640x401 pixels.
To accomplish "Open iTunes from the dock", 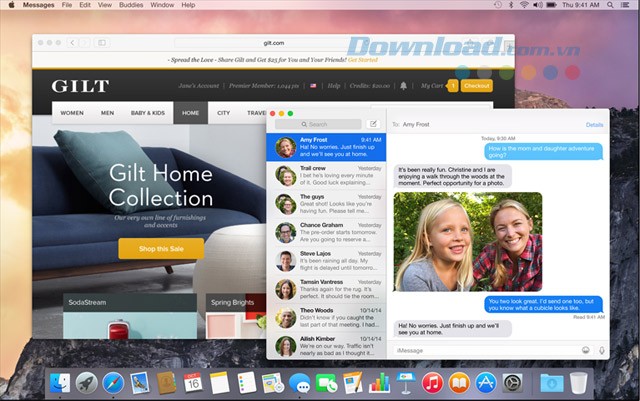I will tap(432, 382).
